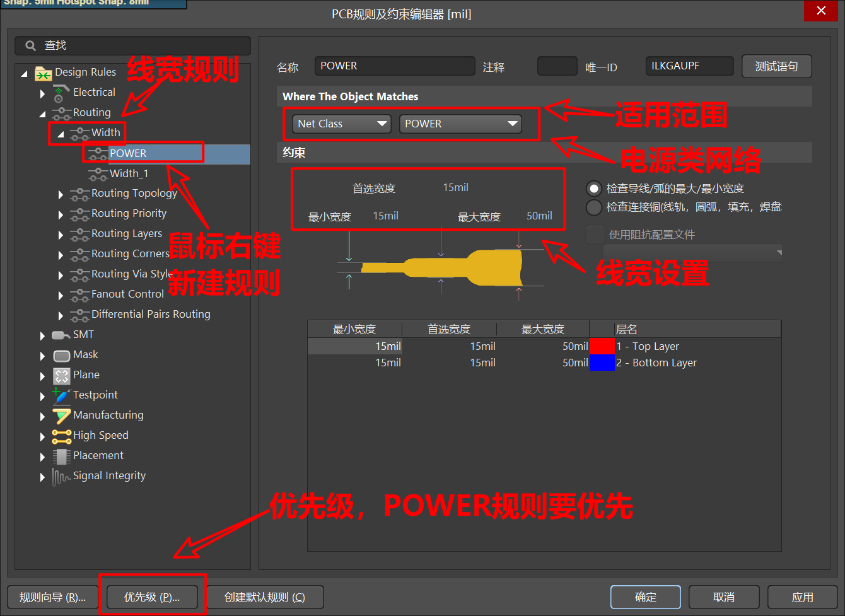Screen dimensions: 845x616
Task: Open the 规则向导 (R) wizard
Action: (52, 597)
